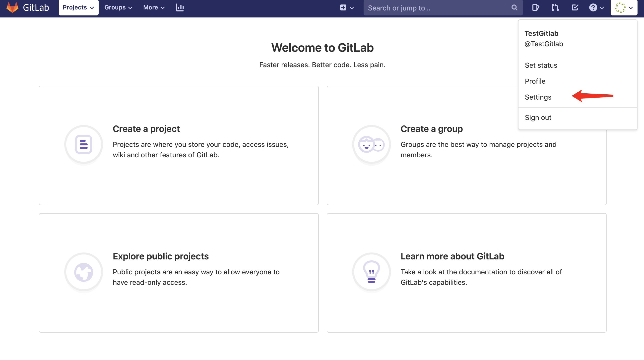The height and width of the screenshot is (360, 644).
Task: Focus the Search or jump to field
Action: coord(438,8)
